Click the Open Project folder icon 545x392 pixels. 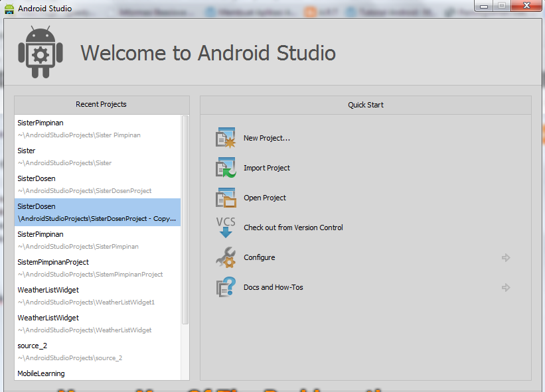point(226,198)
